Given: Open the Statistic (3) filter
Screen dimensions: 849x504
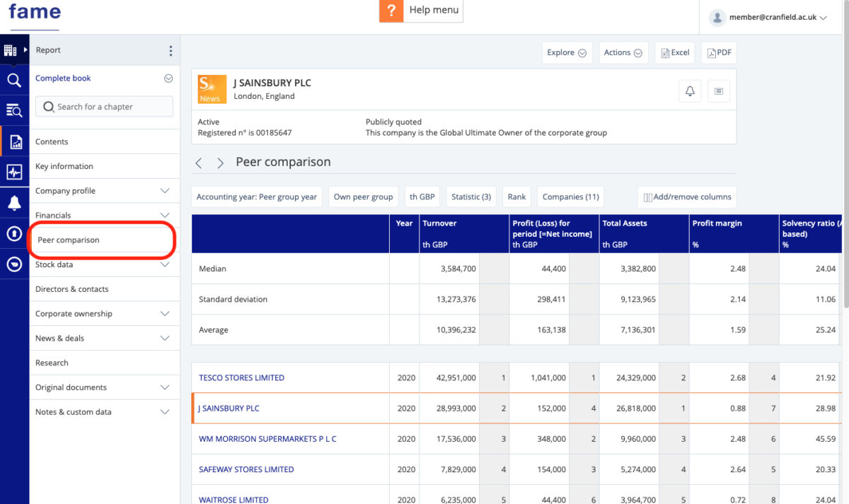Looking at the screenshot, I should (x=470, y=197).
